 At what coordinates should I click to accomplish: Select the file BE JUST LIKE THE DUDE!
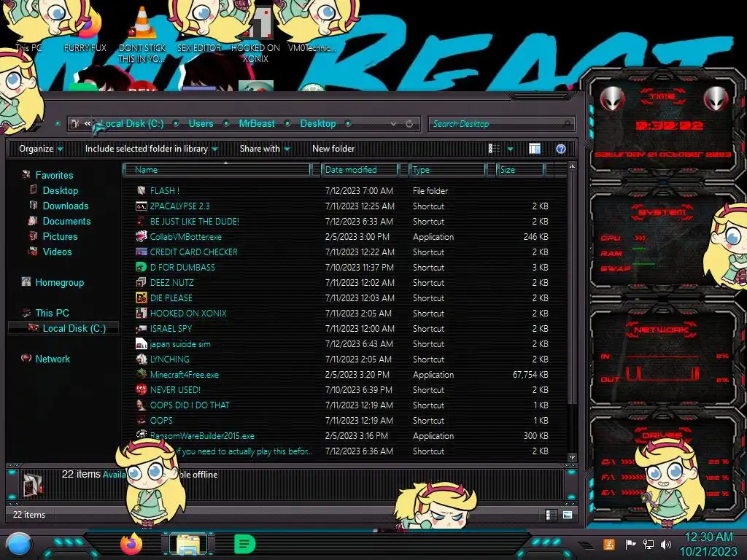point(194,221)
